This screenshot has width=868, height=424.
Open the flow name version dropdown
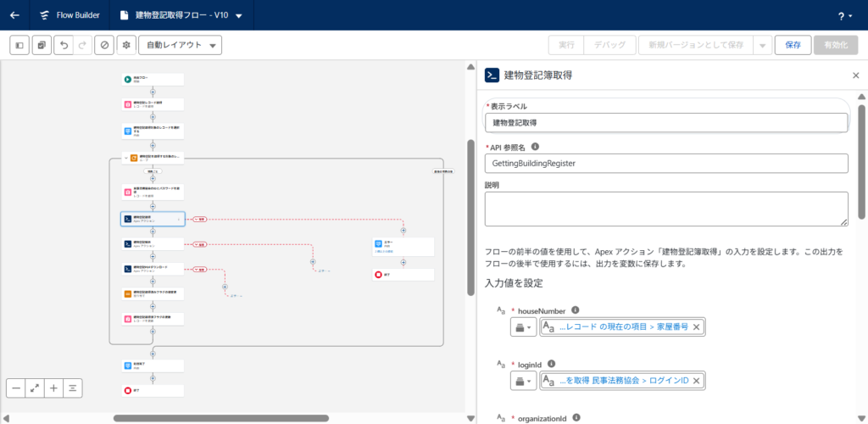(x=238, y=15)
